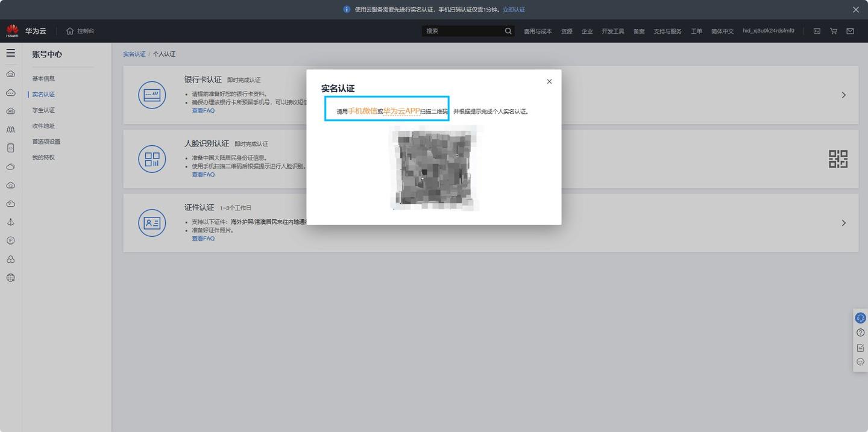
Task: Click the Huawei logo in the header
Action: [x=12, y=31]
